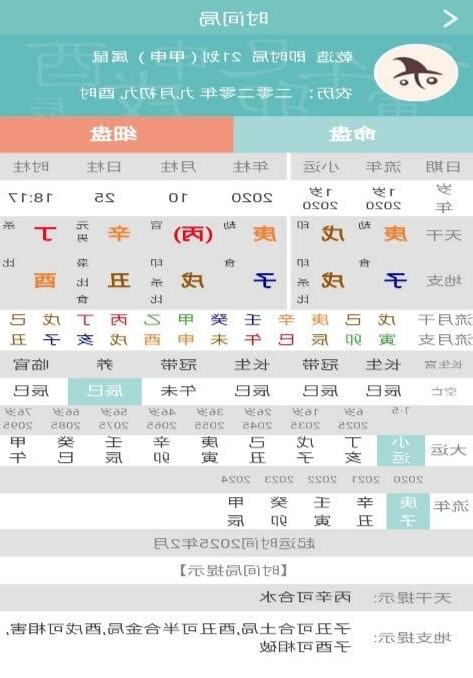Select the 己丑 大运 period (26岁 2045)
473x678 pixels.
(x=257, y=450)
